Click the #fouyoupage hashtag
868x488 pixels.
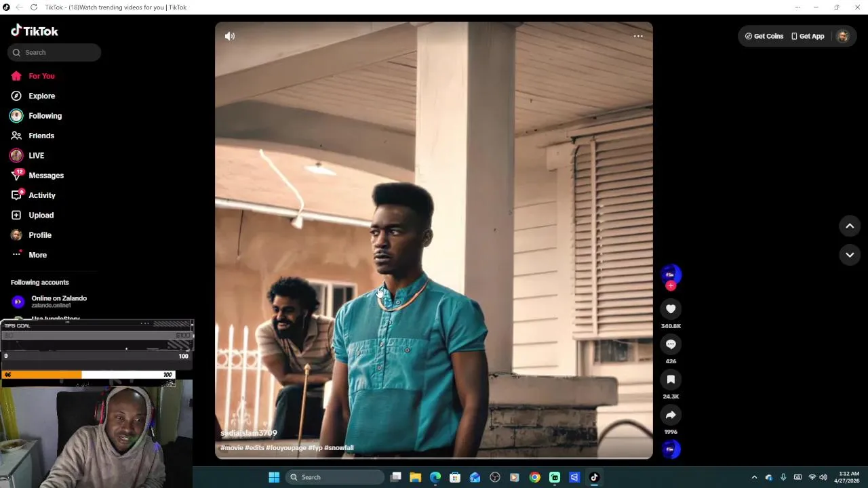click(x=286, y=448)
